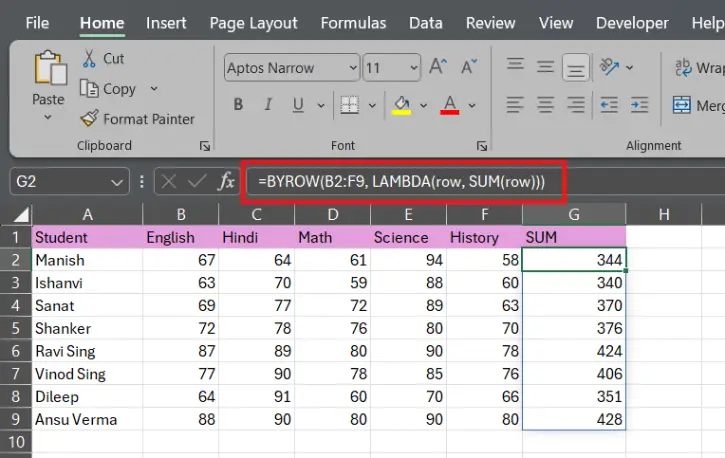Toggle Bold formatting
725x458 pixels.
(238, 104)
